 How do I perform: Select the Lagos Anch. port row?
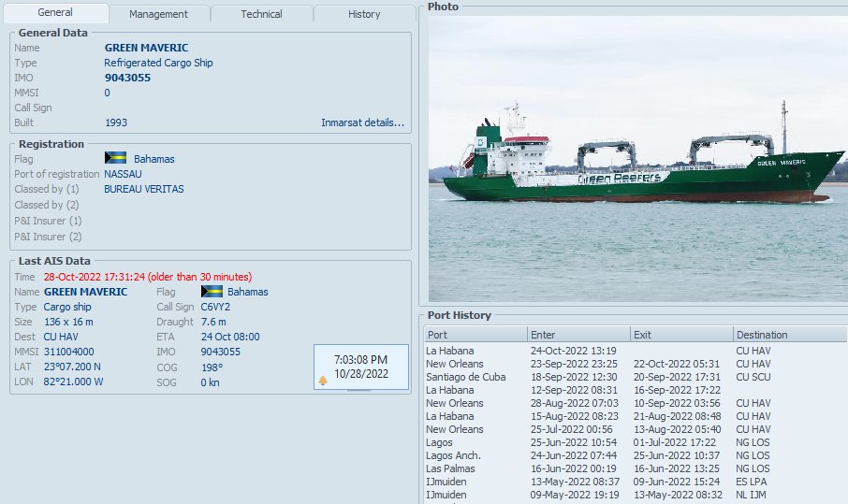(636, 455)
